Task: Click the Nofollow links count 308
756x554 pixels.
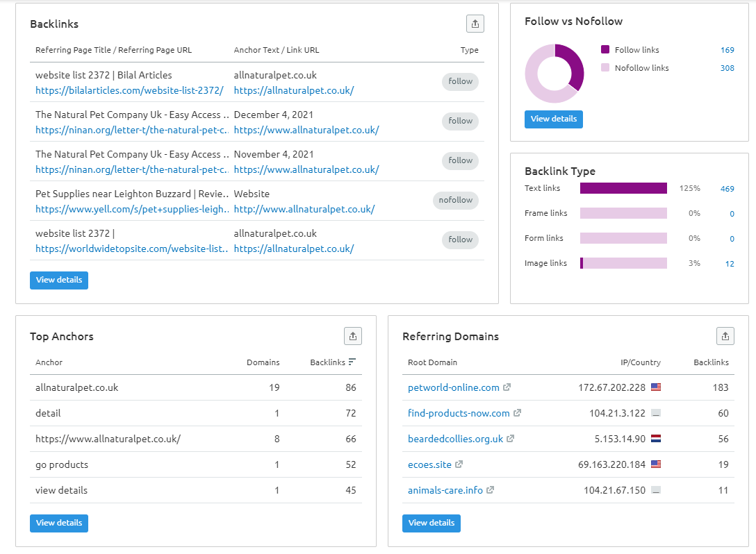Action: point(727,68)
